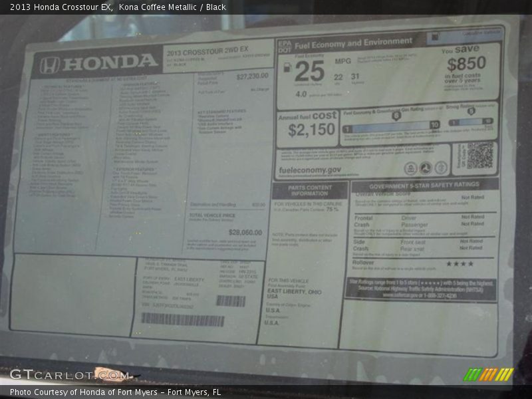Click the 'TOTAL VEHICLE PRICE' label
The image size is (532, 399).
[x=212, y=215]
